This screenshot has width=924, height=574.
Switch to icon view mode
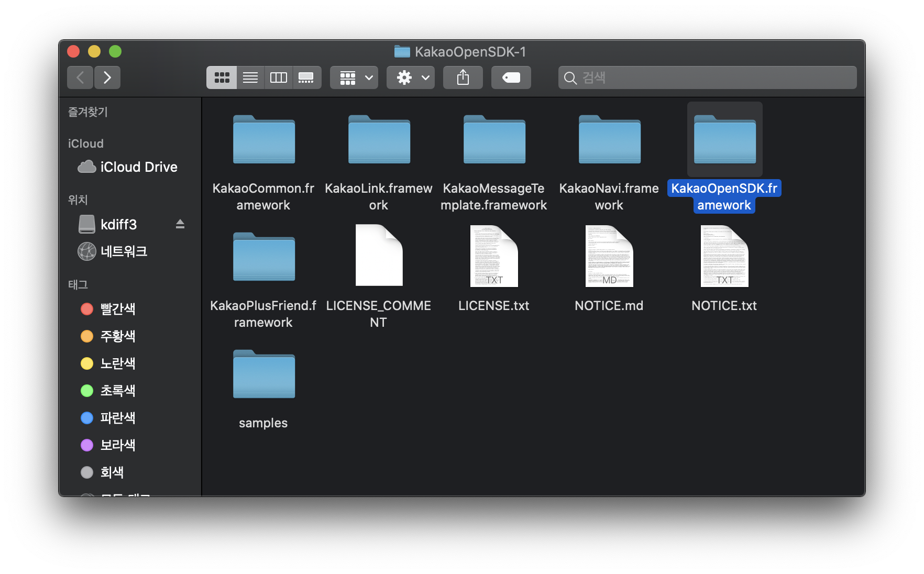click(222, 78)
